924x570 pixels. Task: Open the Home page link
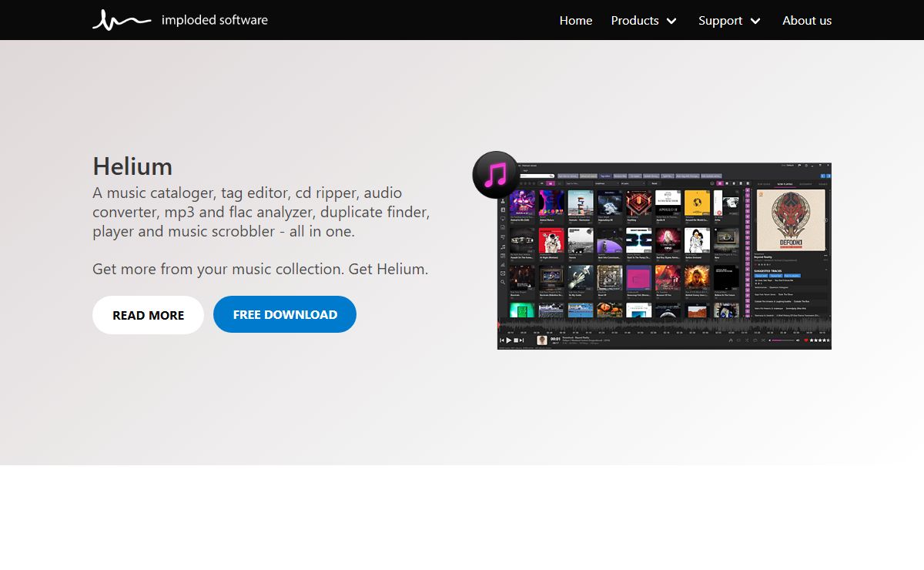(576, 21)
